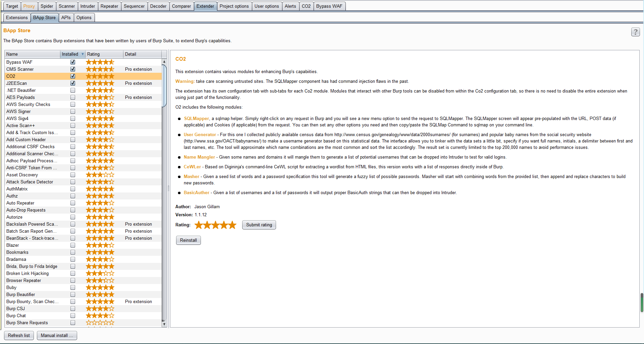Click the vertical splitter handle between panes

click(x=168, y=188)
